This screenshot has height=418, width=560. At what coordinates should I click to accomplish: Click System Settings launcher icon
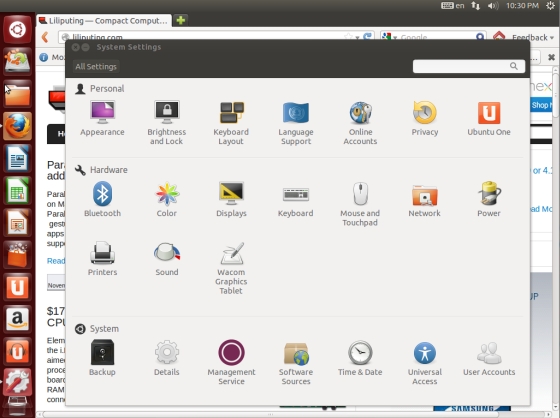(x=17, y=383)
